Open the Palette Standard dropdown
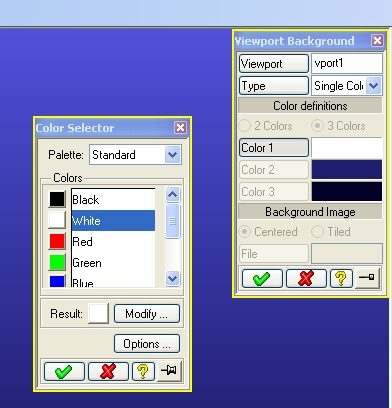392x408 pixels. 173,155
